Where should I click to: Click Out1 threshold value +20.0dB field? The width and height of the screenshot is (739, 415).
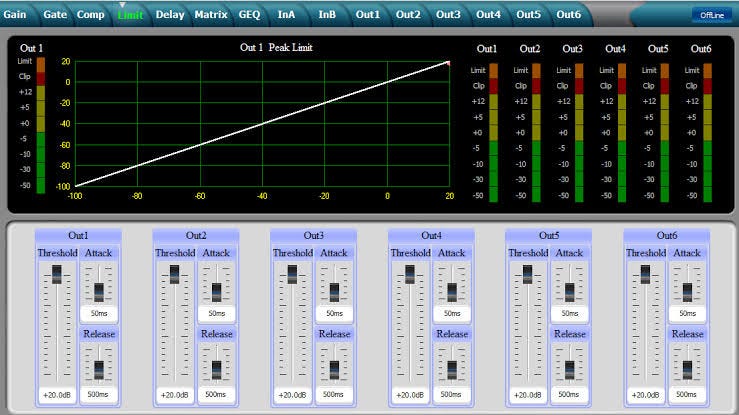coord(57,395)
